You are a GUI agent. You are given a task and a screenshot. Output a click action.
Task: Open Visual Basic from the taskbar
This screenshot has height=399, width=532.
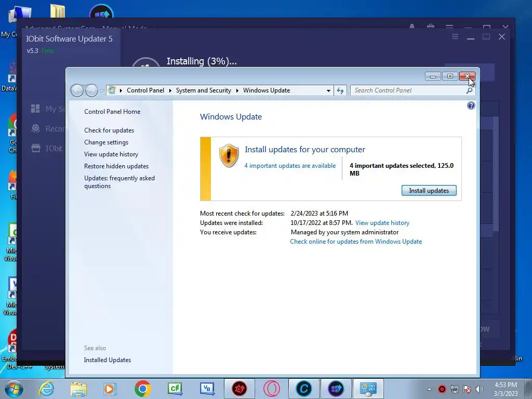click(207, 389)
